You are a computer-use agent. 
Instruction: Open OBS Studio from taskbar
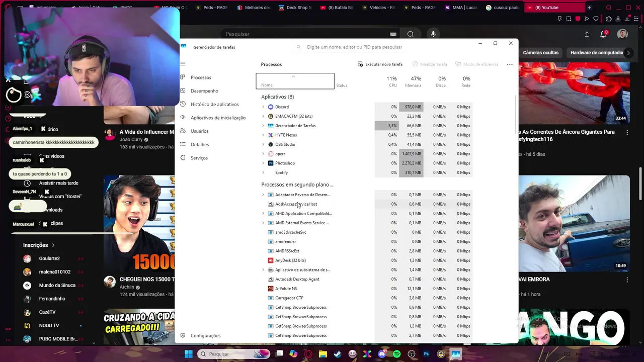point(412,354)
